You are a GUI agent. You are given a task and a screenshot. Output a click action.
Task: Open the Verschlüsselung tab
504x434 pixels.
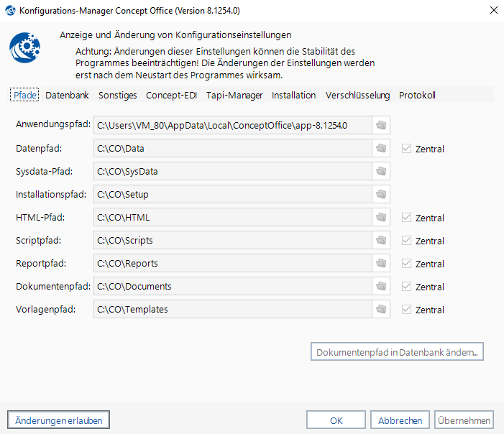(357, 95)
